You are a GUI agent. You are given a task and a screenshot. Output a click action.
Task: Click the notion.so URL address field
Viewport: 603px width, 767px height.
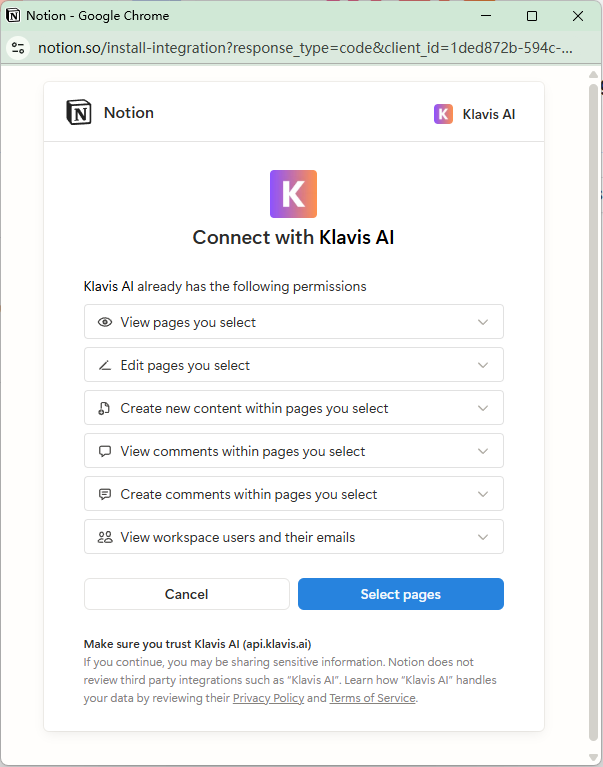point(300,47)
